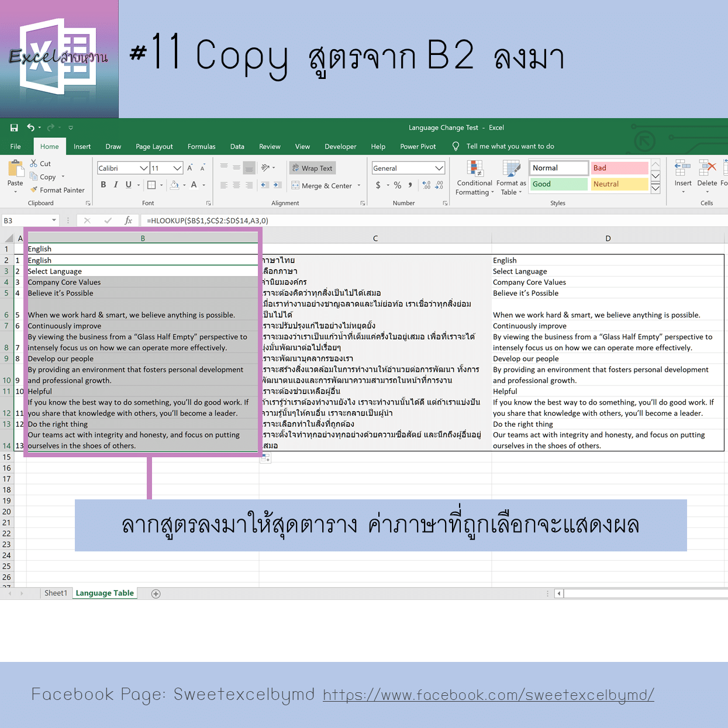Expand the General number format dropdown
This screenshot has width=728, height=728.
coord(439,168)
